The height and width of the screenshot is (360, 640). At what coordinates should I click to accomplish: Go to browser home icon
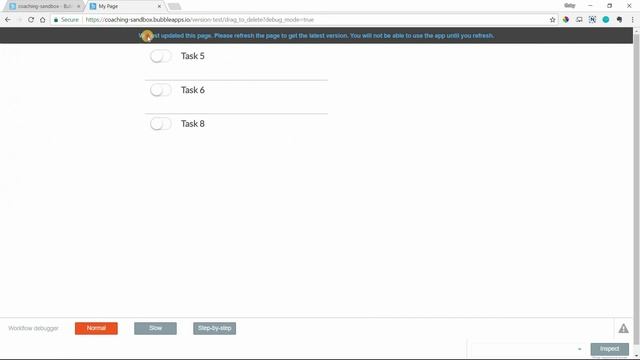(42, 20)
